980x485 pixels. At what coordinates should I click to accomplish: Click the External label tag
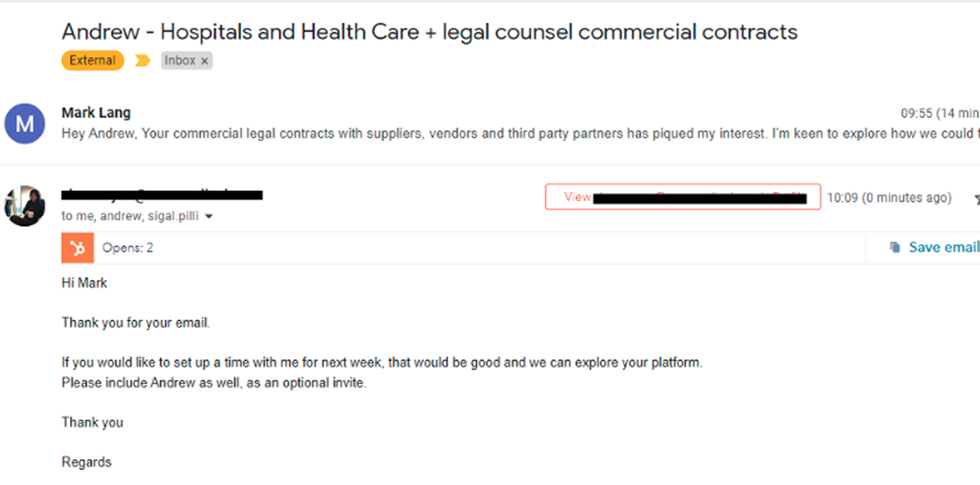pyautogui.click(x=93, y=61)
